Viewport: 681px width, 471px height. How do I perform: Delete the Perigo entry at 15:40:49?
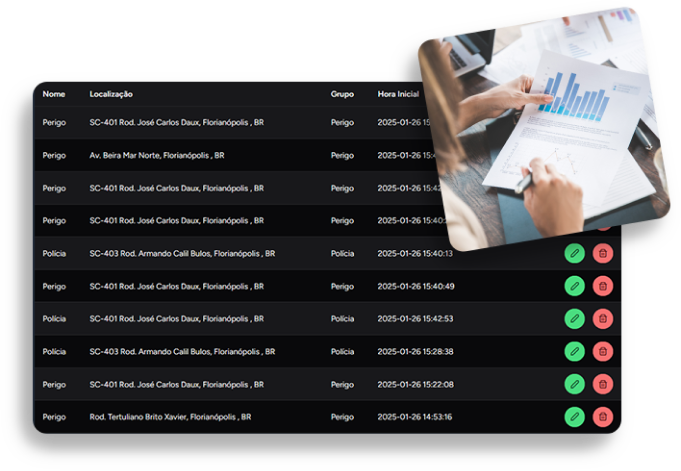(603, 286)
